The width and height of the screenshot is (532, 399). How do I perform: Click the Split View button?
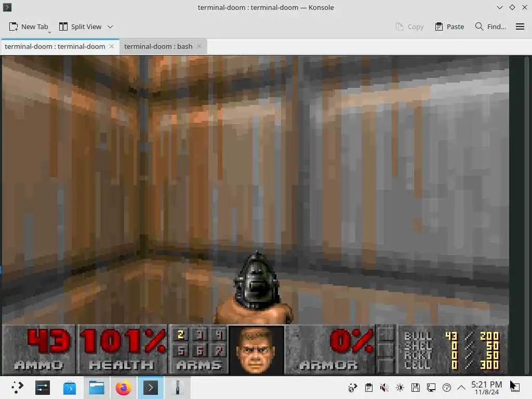click(x=80, y=26)
